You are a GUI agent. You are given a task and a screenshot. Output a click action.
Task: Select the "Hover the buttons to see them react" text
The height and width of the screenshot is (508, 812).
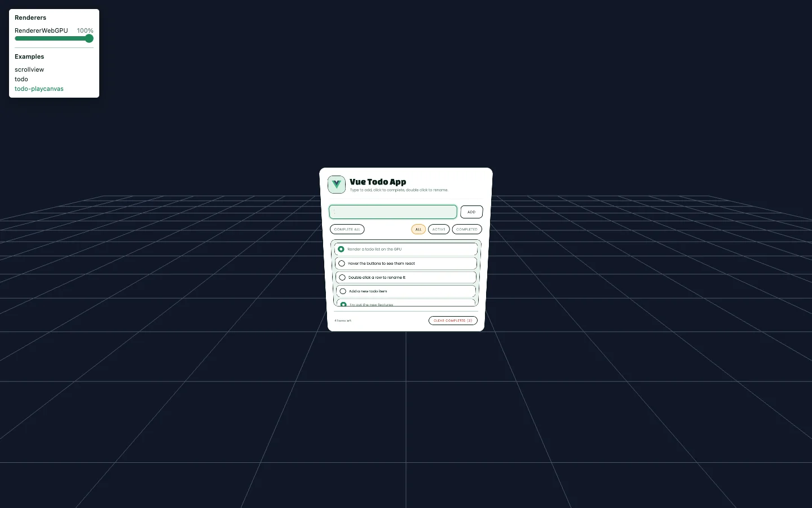tap(381, 263)
